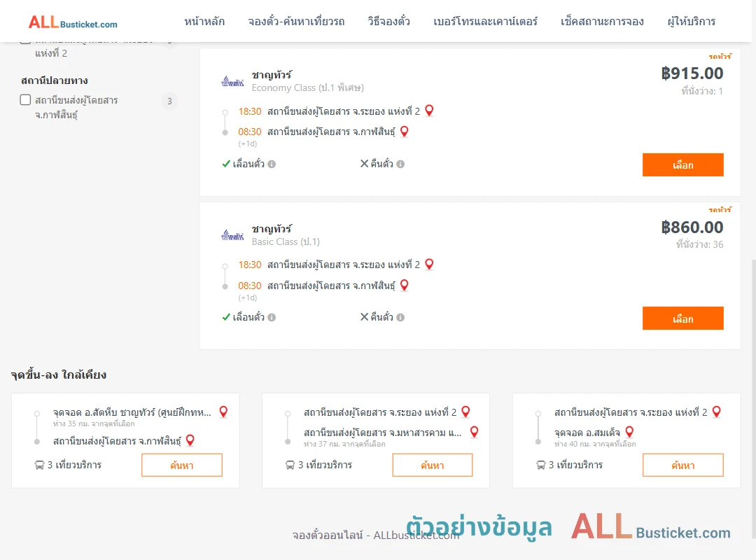Select the ฿860.00 Basic Class trip

[682, 318]
